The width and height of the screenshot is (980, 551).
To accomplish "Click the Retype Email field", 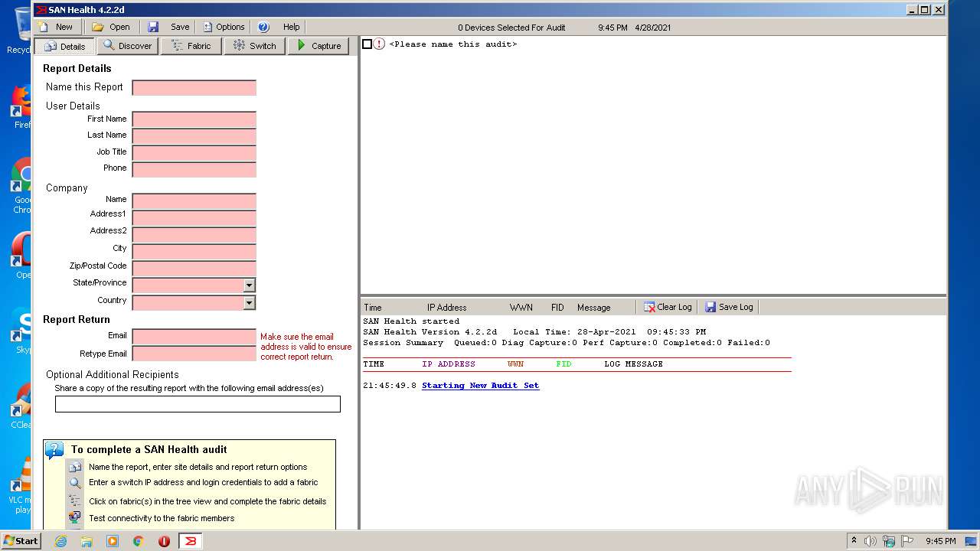I will point(194,354).
